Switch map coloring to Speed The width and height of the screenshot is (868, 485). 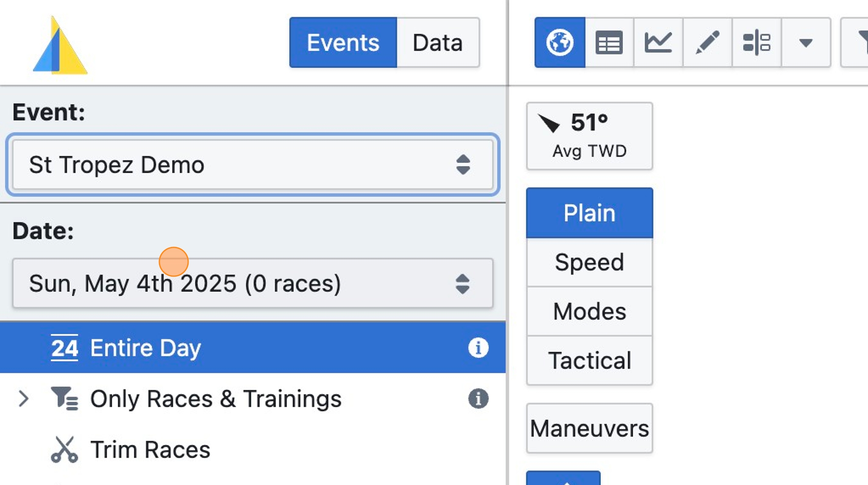(590, 262)
